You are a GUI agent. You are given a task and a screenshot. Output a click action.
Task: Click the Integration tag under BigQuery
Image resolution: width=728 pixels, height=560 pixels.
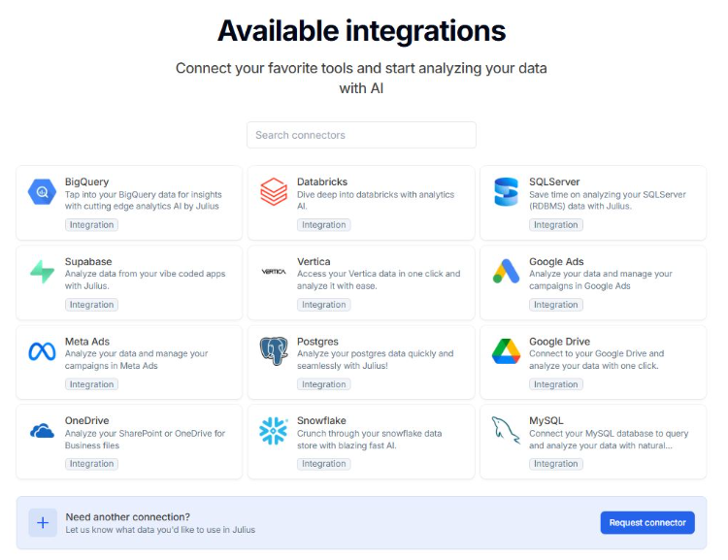point(91,225)
